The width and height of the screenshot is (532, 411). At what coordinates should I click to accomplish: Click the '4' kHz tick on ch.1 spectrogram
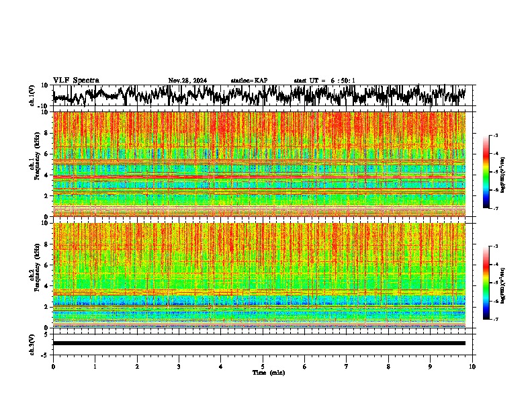point(47,175)
